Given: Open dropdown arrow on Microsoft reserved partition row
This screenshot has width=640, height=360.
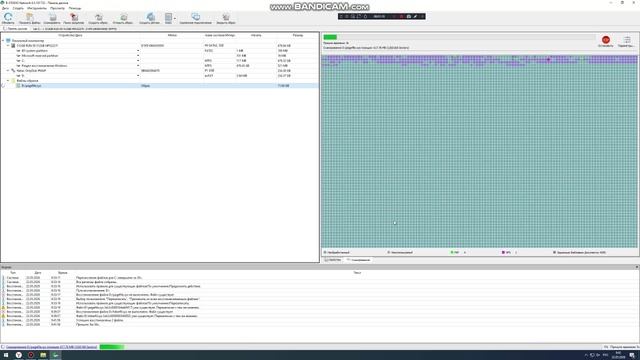Looking at the screenshot, I should [x=138, y=56].
